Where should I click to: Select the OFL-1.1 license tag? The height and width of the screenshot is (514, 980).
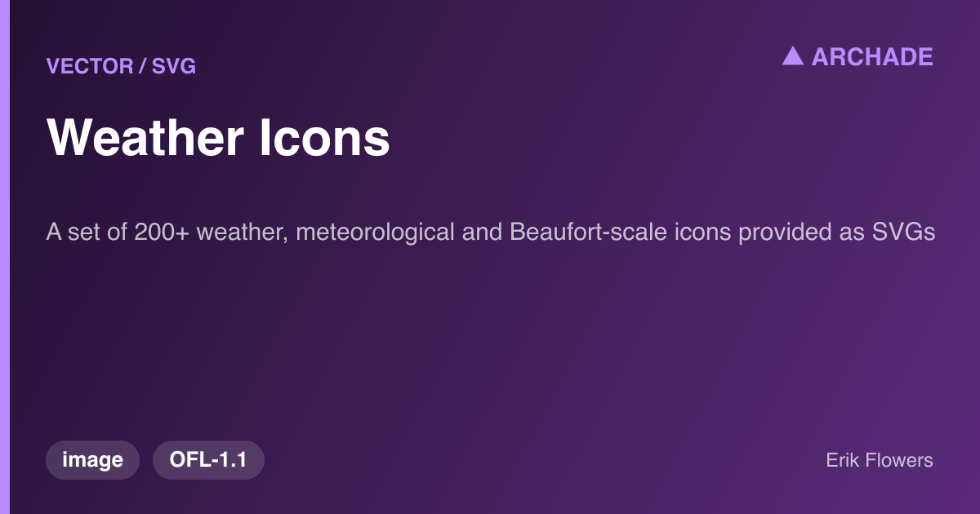pyautogui.click(x=208, y=460)
